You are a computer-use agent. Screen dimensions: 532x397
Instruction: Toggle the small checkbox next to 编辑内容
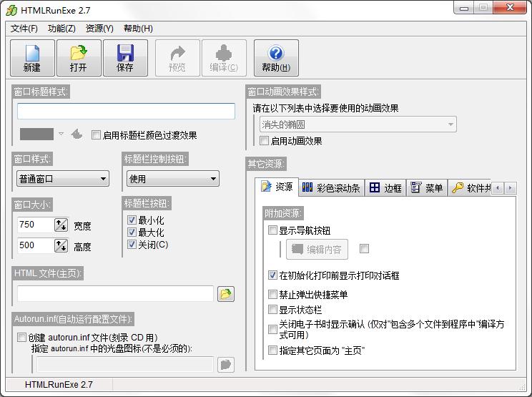[364, 249]
